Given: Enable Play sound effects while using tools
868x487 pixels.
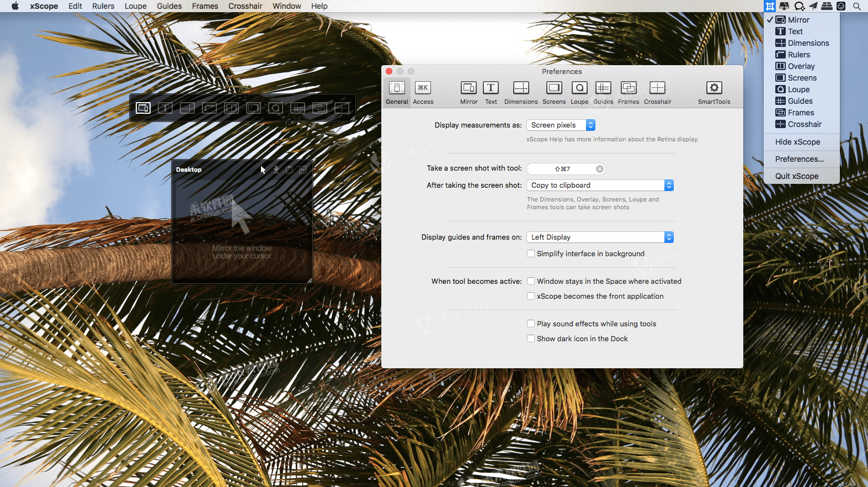Looking at the screenshot, I should pos(531,324).
